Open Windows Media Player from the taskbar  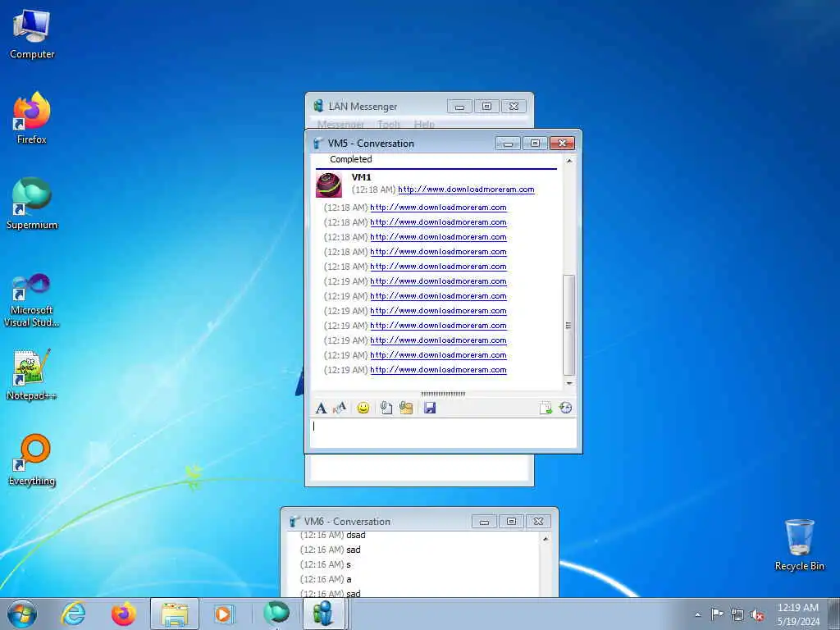click(224, 614)
